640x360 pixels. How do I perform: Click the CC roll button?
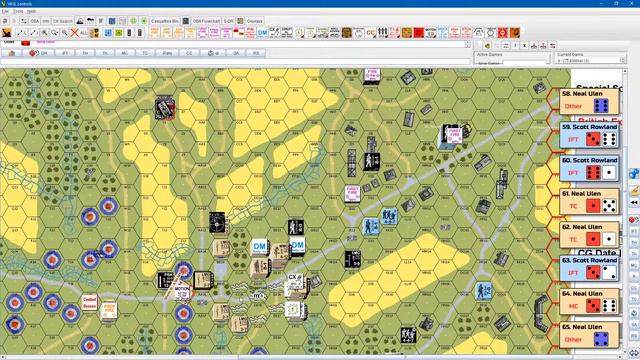point(189,53)
